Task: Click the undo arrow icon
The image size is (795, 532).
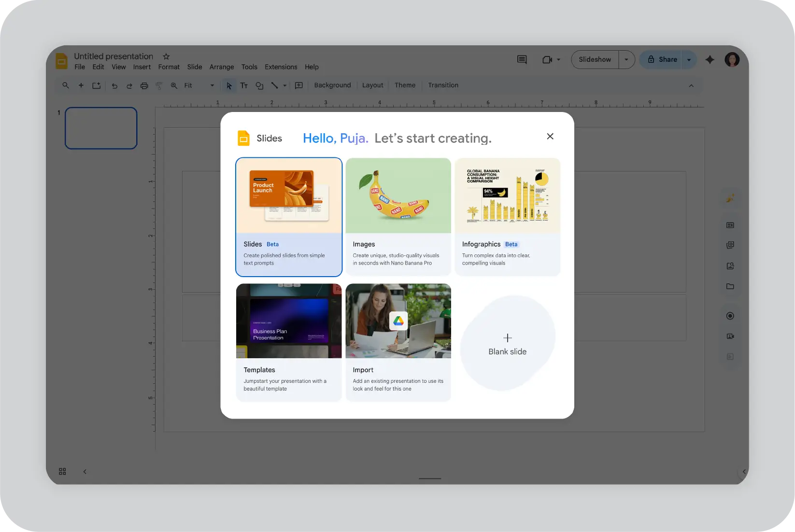Action: [114, 85]
